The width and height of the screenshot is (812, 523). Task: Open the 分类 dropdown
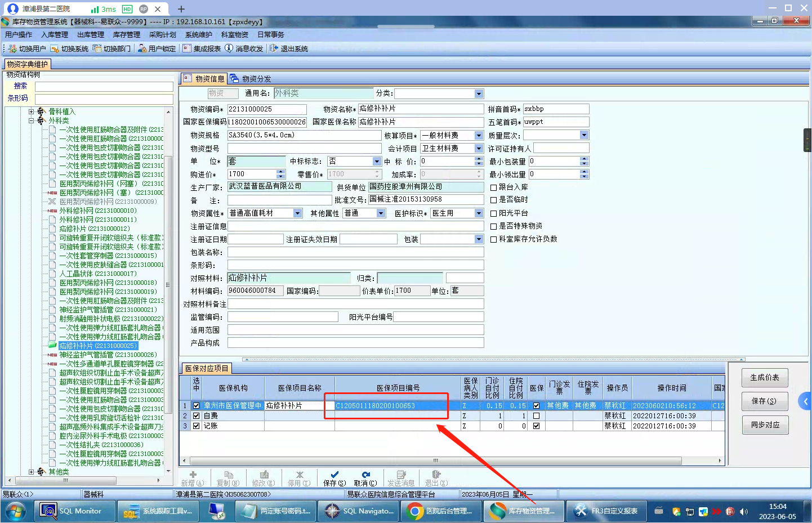tap(479, 94)
